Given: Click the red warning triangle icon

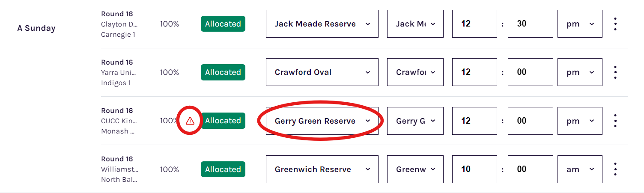Looking at the screenshot, I should pyautogui.click(x=191, y=121).
